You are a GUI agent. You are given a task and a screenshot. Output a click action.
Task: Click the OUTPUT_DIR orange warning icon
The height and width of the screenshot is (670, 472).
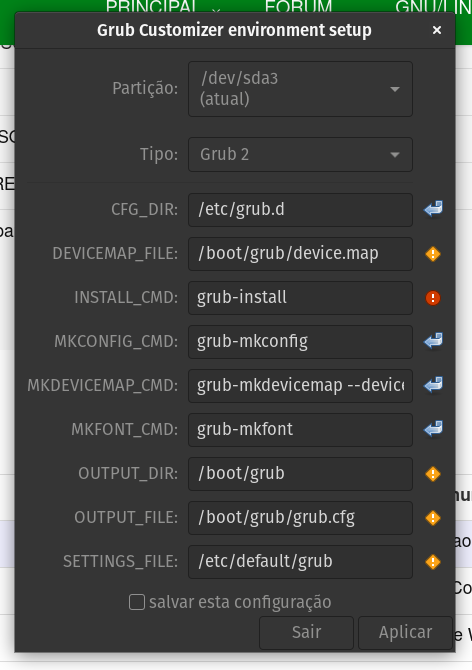coord(433,474)
